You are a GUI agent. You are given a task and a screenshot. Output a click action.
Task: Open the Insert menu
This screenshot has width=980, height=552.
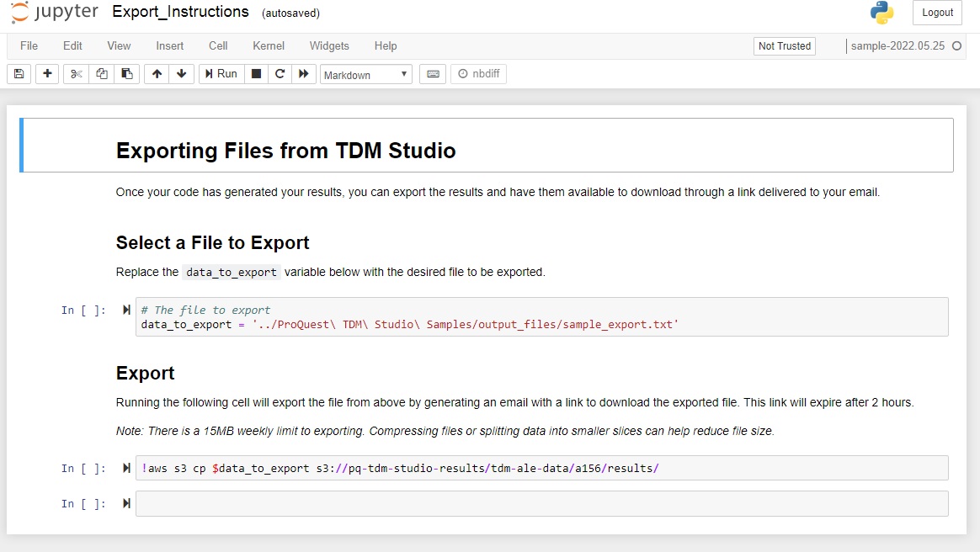pyautogui.click(x=169, y=45)
